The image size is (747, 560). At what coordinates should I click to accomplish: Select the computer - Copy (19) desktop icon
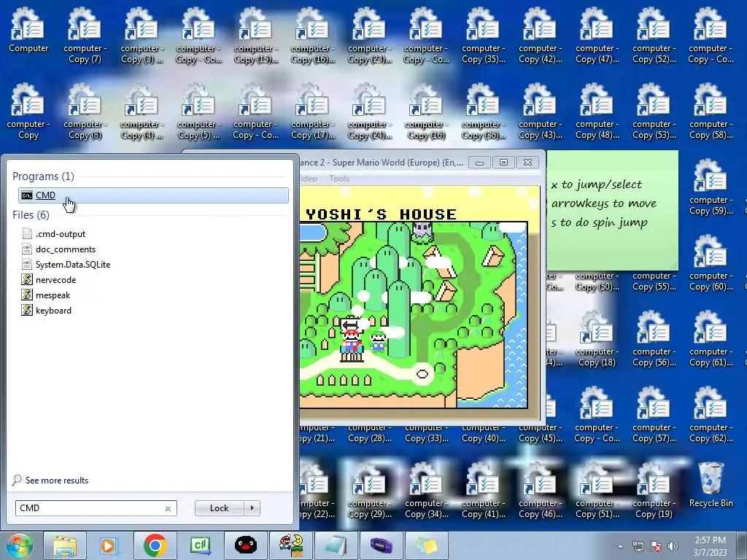coord(654,490)
